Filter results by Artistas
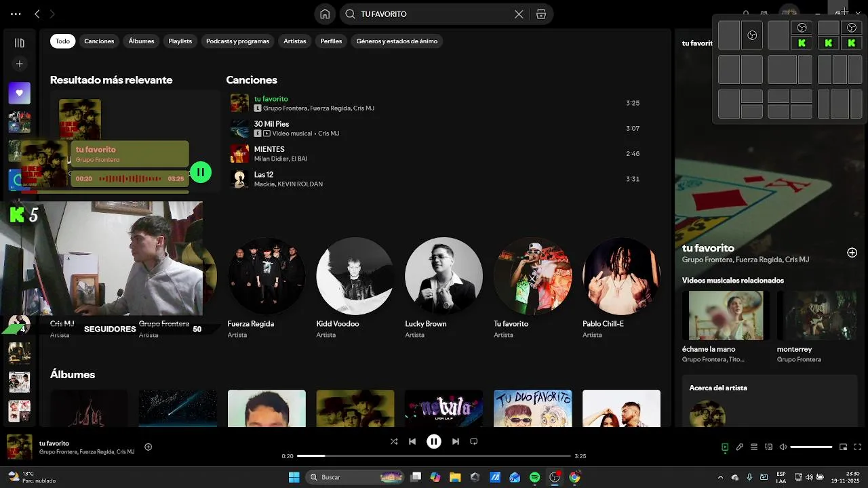 click(x=295, y=41)
